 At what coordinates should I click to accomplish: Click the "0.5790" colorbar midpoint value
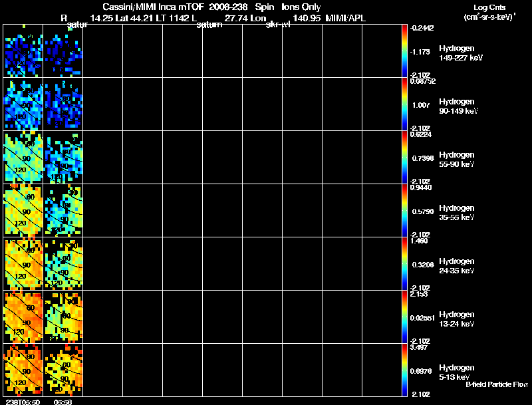click(x=423, y=211)
